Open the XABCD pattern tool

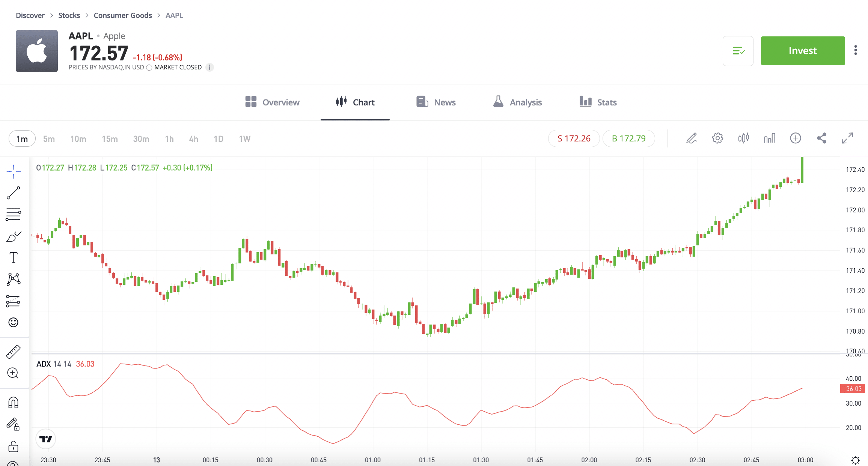coord(14,279)
